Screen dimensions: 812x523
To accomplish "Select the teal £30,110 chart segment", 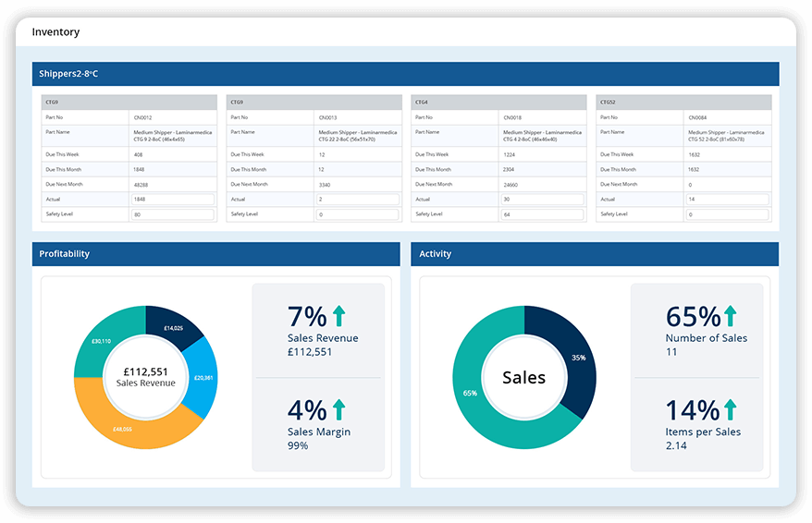I will pos(103,340).
